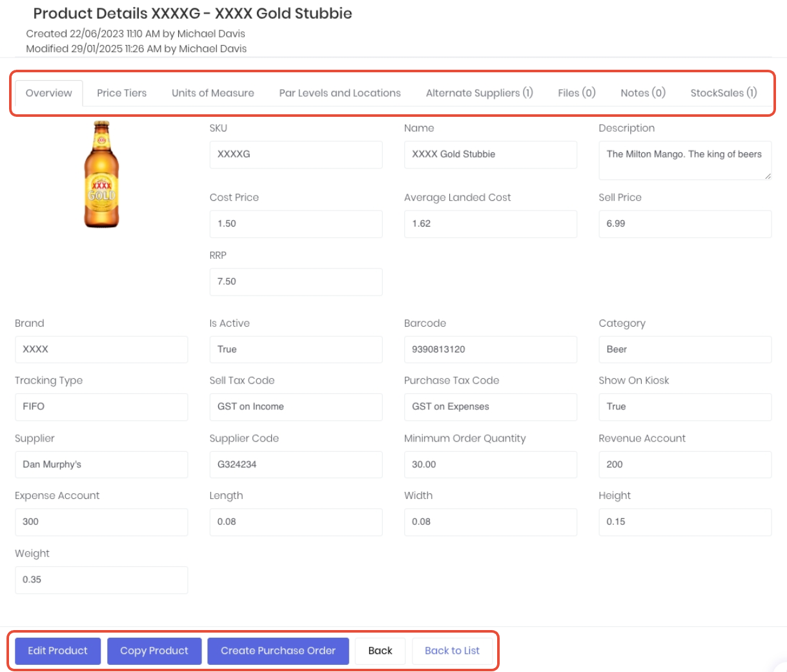Open the Overview tab

49,93
